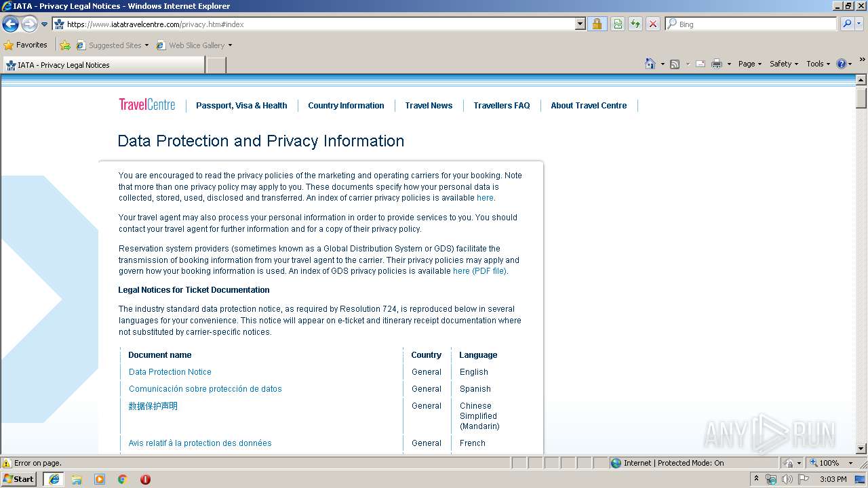Click the carrier privacy policies 'here' link
This screenshot has height=488, width=868.
point(485,198)
